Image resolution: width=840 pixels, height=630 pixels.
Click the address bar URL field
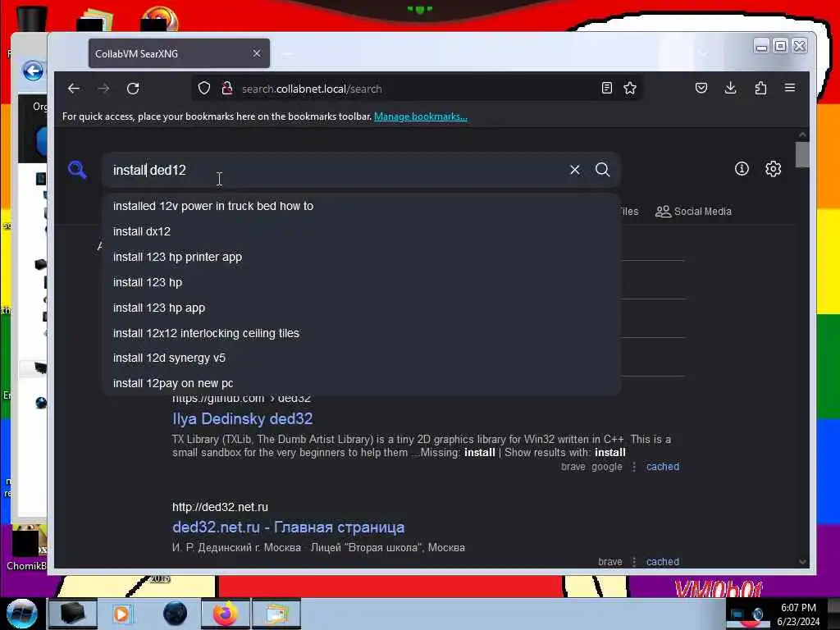418,89
